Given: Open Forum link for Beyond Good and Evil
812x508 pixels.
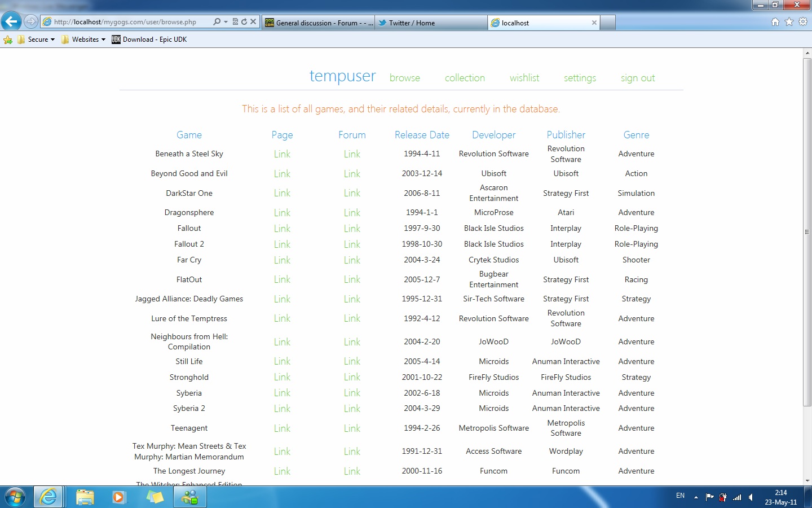Looking at the screenshot, I should (352, 174).
